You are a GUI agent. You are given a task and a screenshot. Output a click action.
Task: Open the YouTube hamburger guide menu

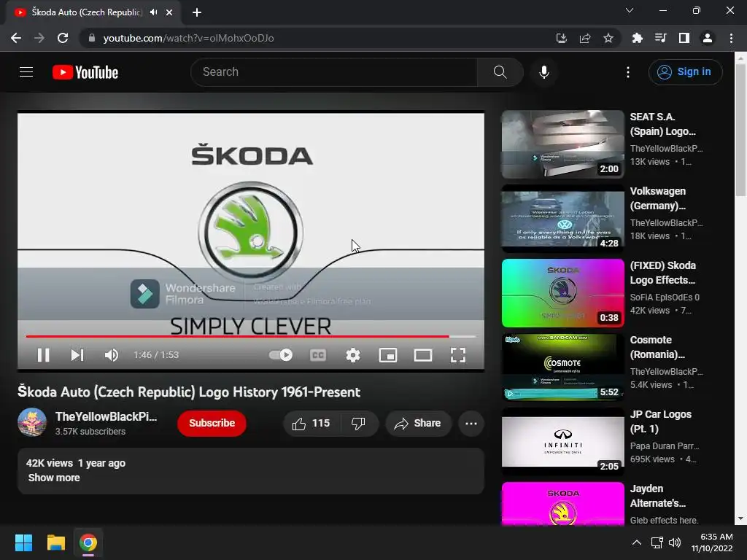tap(26, 72)
